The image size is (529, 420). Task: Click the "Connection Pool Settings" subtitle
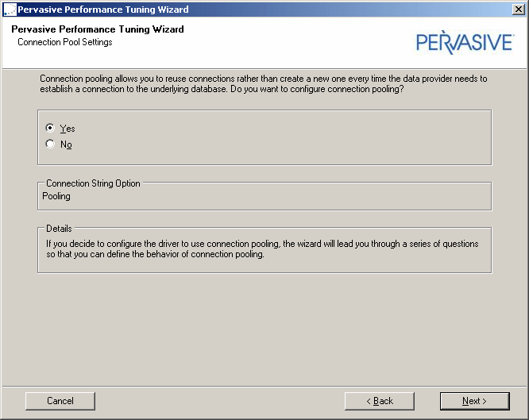pyautogui.click(x=65, y=42)
